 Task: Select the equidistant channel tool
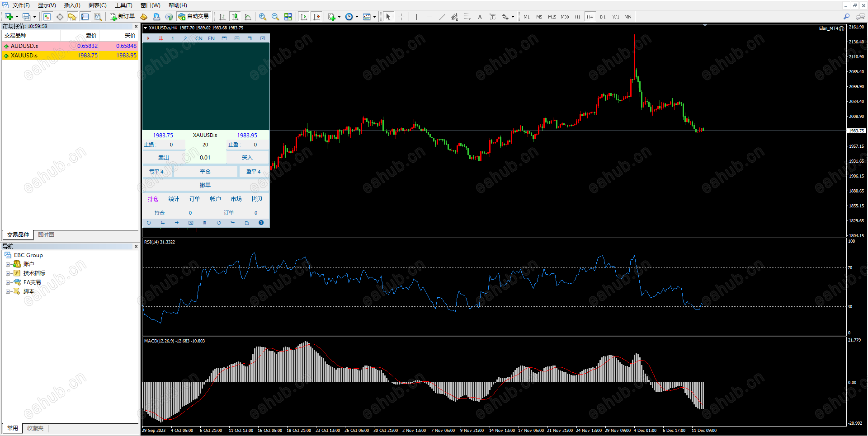click(454, 17)
